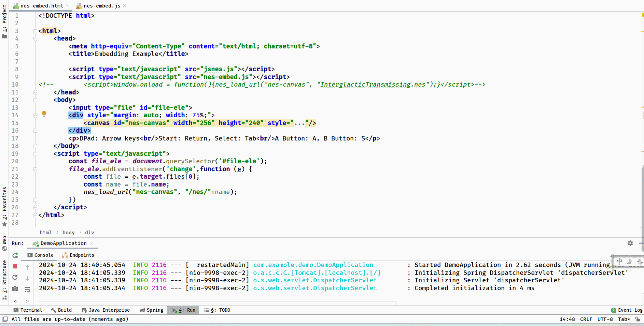This screenshot has width=644, height=326.
Task: Open the Java Enterprise tool window
Action: (106, 310)
